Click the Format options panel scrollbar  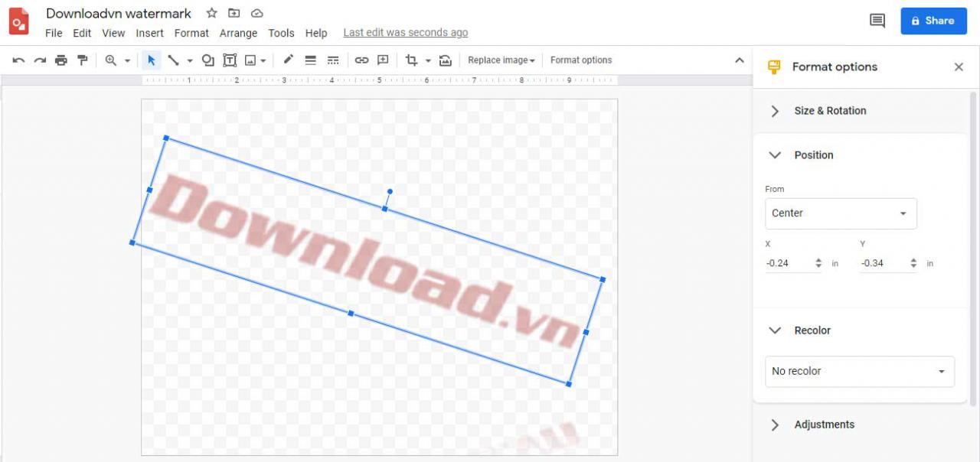[x=974, y=249]
